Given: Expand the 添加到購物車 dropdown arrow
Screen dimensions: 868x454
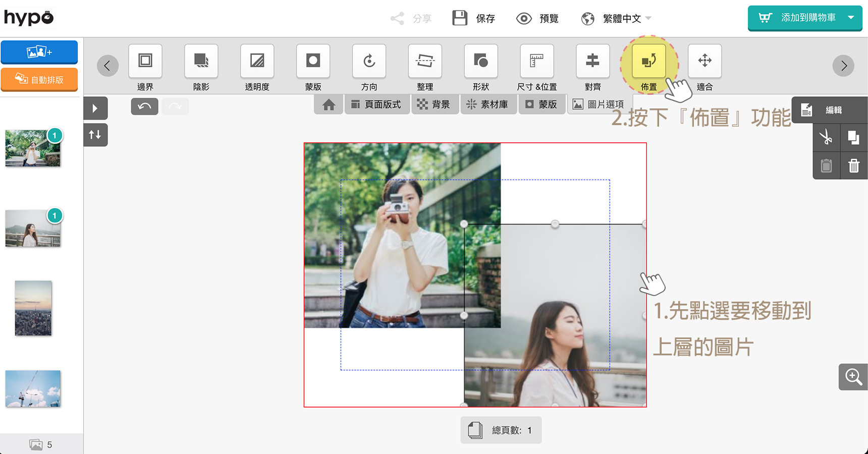Looking at the screenshot, I should coord(851,18).
